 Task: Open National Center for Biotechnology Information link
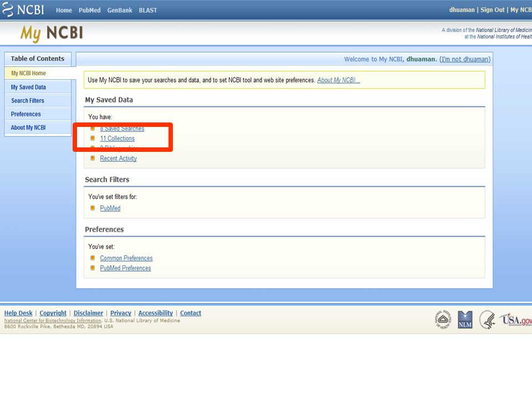coord(53,321)
